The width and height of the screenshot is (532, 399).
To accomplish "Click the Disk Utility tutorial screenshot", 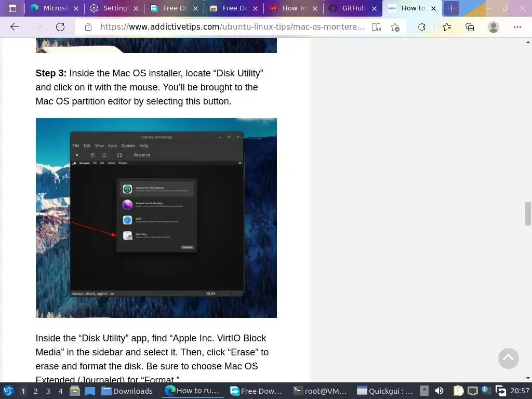I will pyautogui.click(x=156, y=218).
